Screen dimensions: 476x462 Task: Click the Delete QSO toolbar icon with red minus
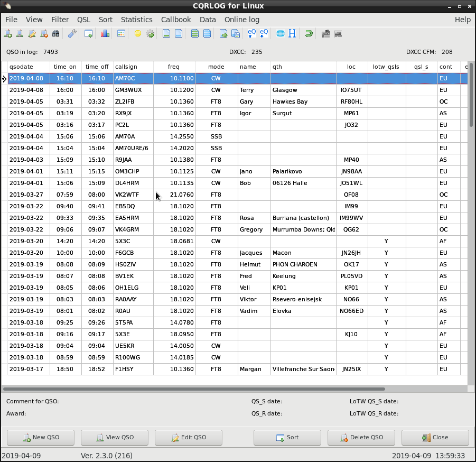44,33
